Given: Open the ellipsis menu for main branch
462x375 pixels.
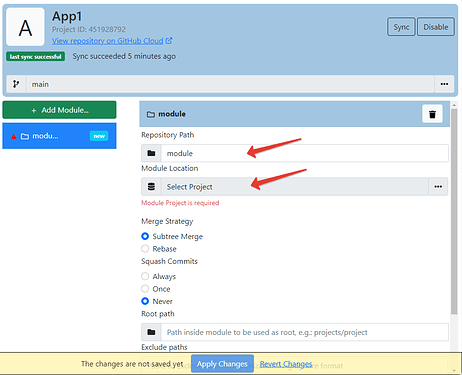Looking at the screenshot, I should pos(444,84).
